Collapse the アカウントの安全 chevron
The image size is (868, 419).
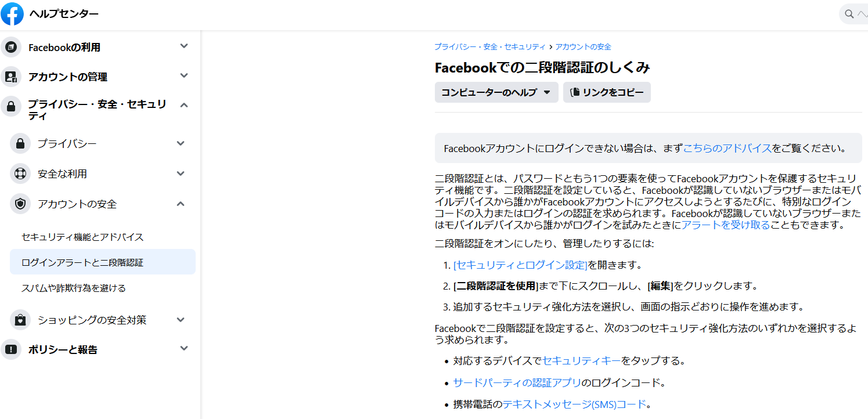[181, 203]
